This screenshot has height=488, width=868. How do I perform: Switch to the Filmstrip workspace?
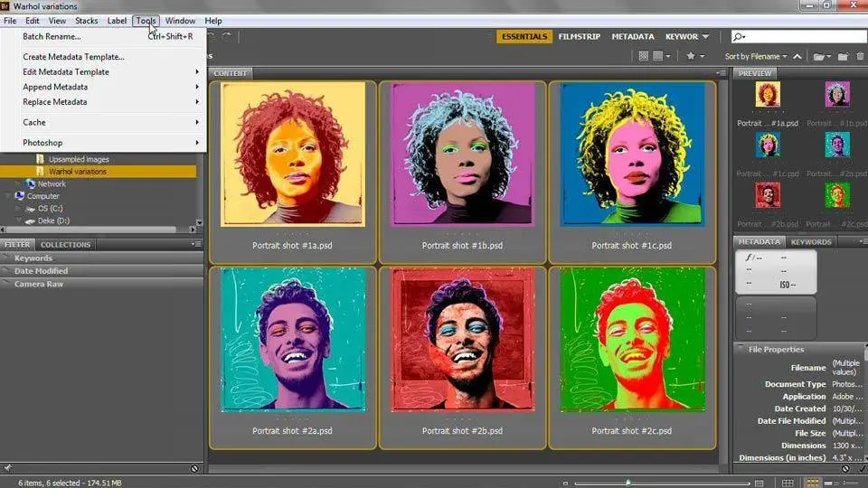pos(580,37)
